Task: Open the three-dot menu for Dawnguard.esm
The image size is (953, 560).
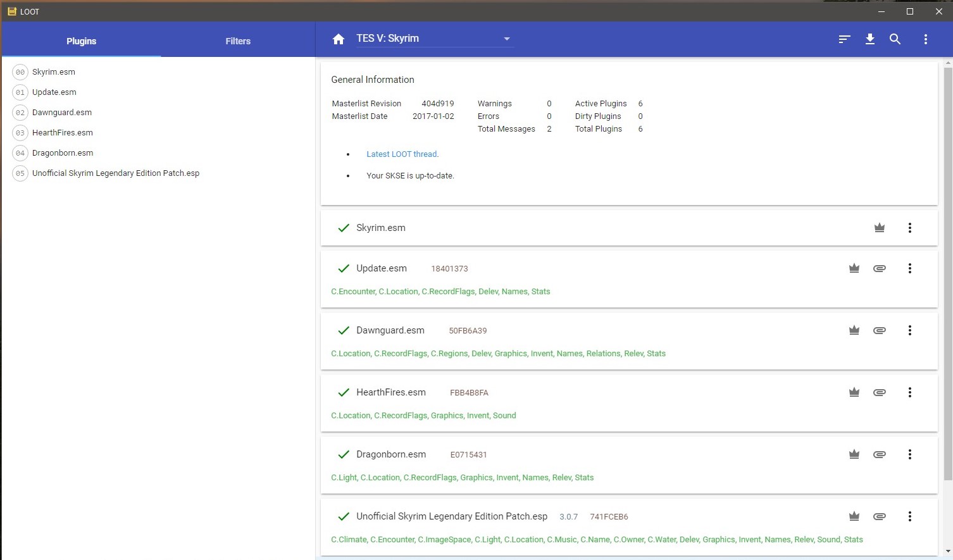Action: [910, 330]
